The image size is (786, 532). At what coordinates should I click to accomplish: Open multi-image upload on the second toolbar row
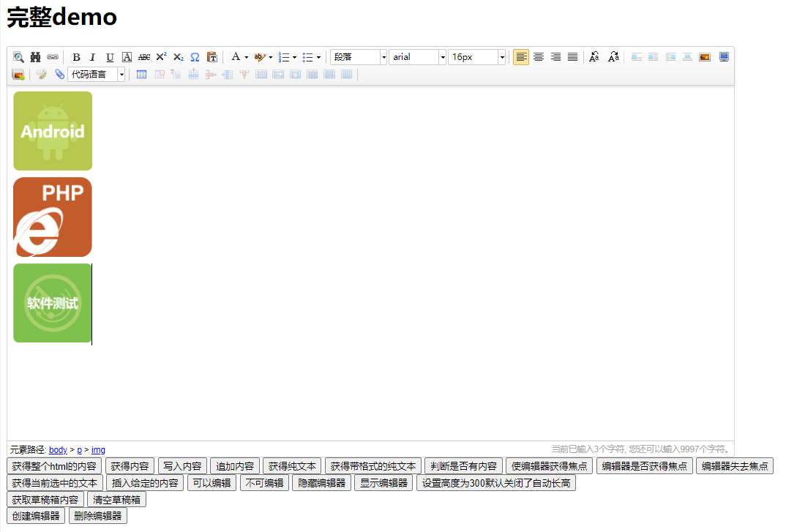(x=18, y=75)
